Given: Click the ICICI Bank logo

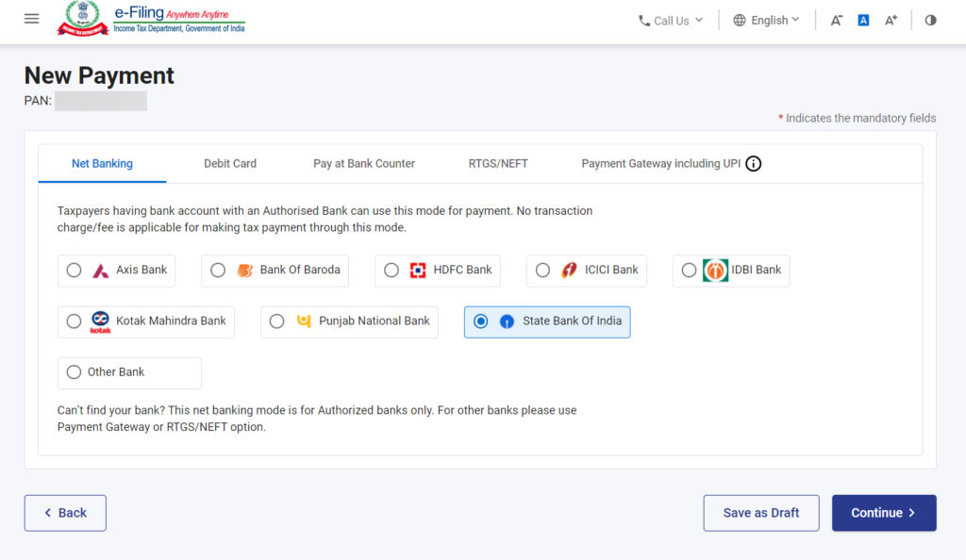Looking at the screenshot, I should coord(569,270).
